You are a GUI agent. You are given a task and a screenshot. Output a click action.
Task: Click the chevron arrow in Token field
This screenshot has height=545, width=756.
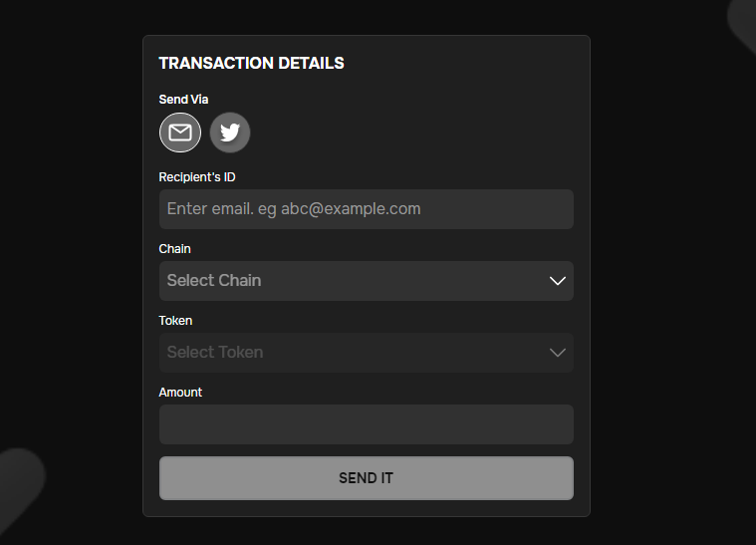point(558,353)
